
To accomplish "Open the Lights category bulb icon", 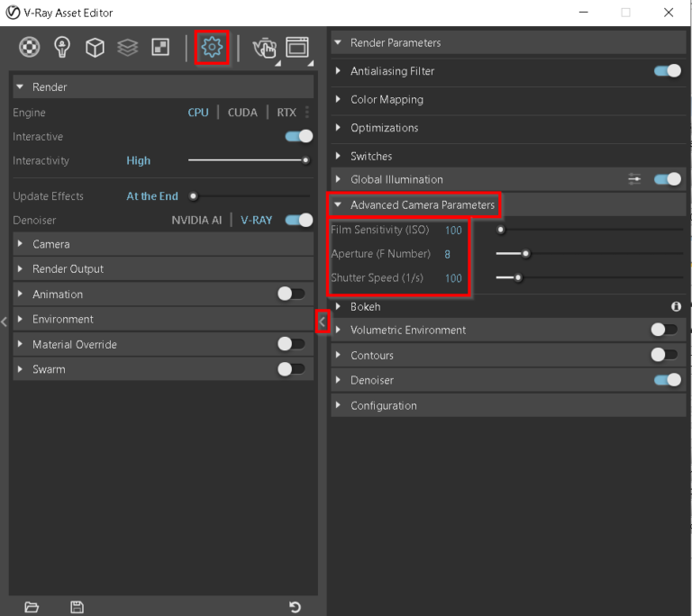I will pos(62,47).
